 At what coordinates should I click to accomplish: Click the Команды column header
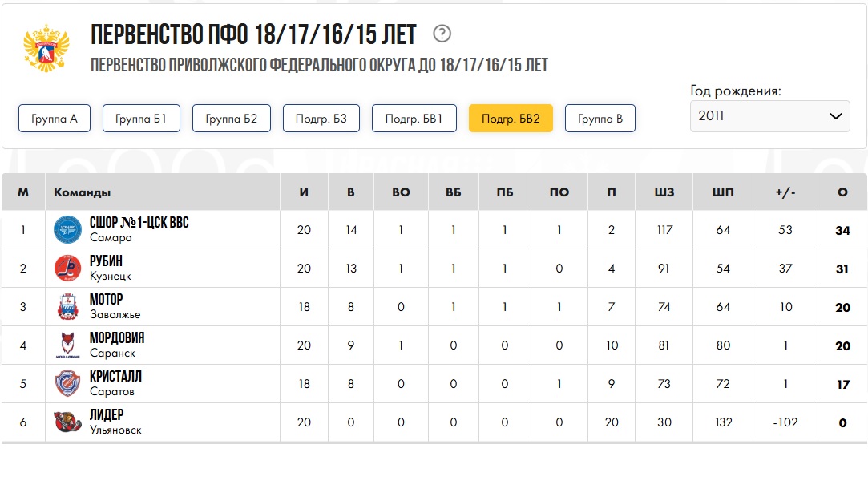[83, 192]
